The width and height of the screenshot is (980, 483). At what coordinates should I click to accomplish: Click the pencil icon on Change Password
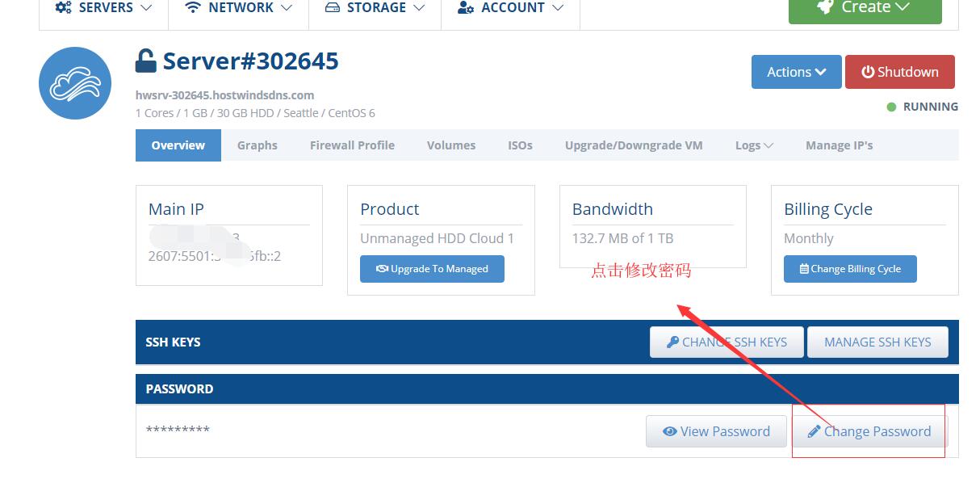click(813, 431)
